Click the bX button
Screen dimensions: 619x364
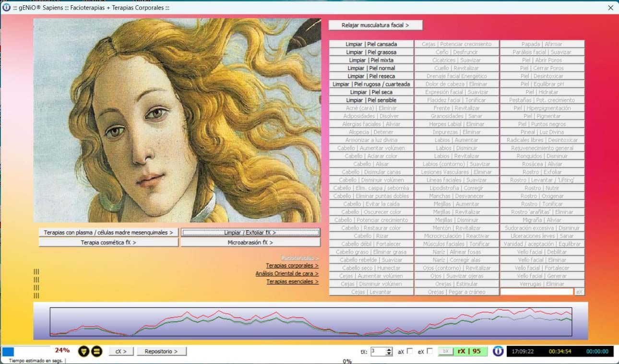tap(445, 352)
